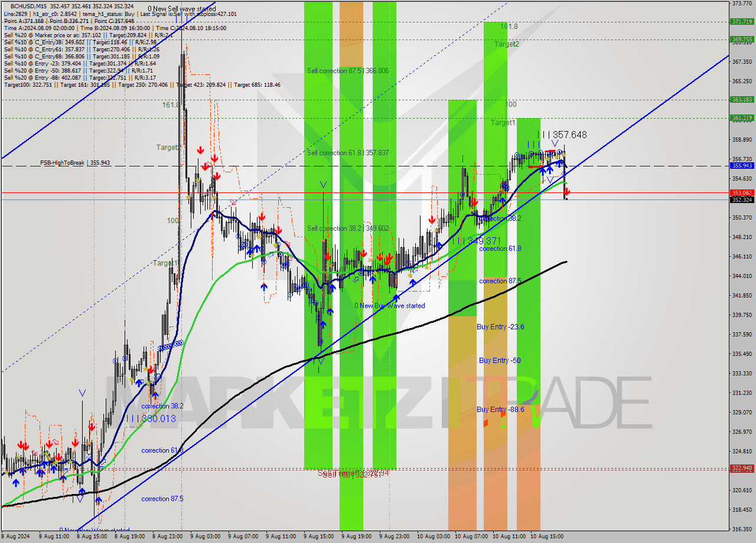Click the Target1 label beside 100 level
The height and width of the screenshot is (543, 756).
(x=503, y=123)
